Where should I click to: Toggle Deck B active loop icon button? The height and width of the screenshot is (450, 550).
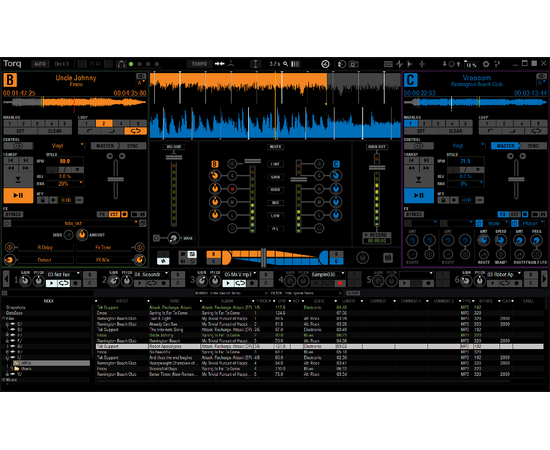[136, 131]
